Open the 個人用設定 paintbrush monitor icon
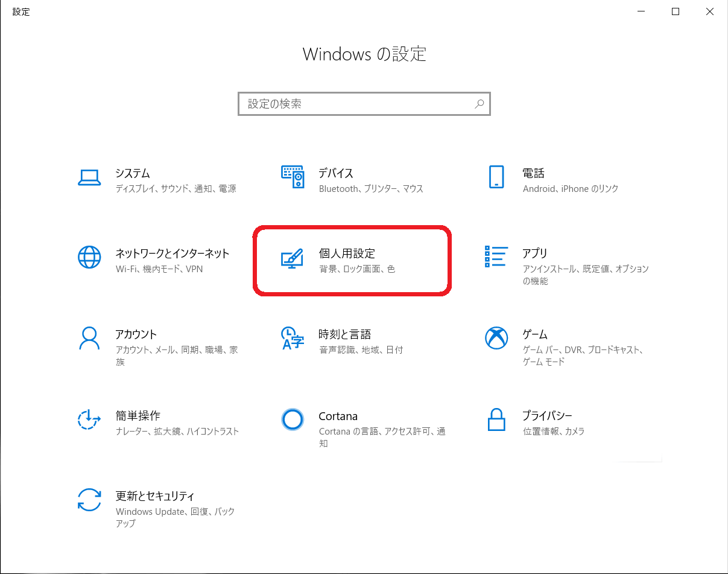 click(293, 258)
